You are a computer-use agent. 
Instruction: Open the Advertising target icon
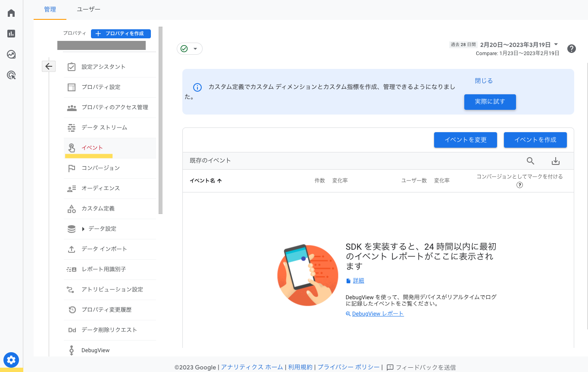[11, 75]
